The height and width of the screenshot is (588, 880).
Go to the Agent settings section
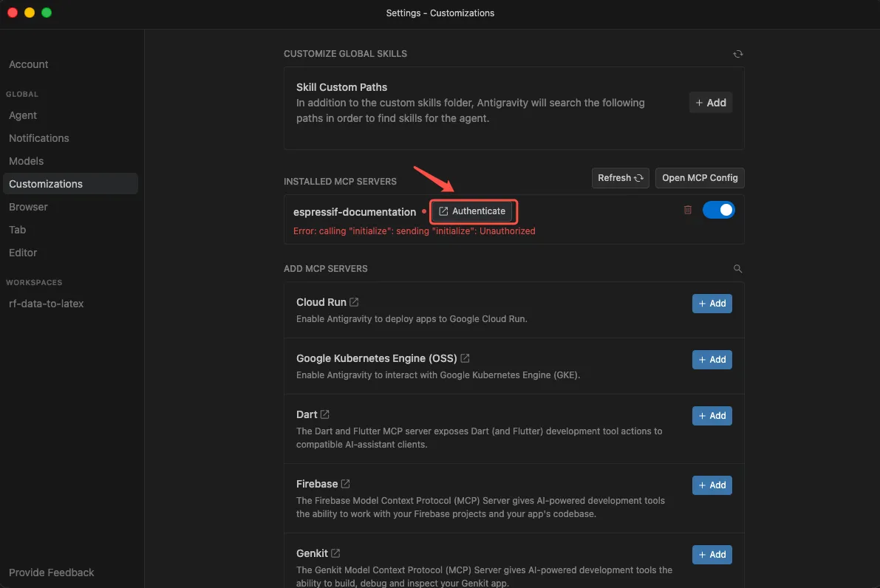point(23,115)
